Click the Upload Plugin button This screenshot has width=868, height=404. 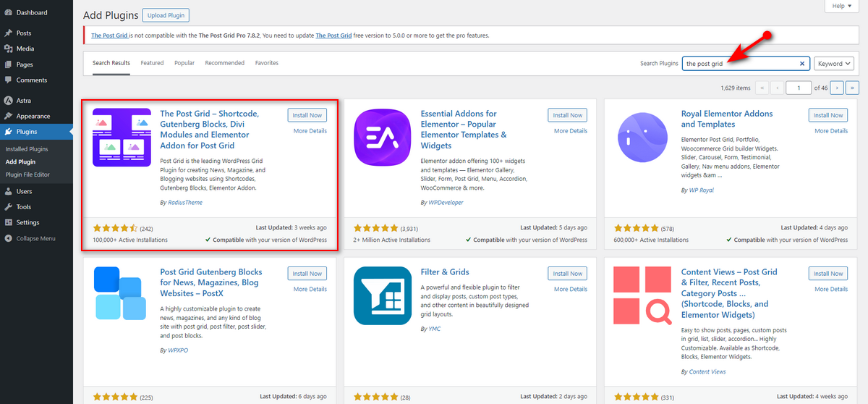point(166,15)
